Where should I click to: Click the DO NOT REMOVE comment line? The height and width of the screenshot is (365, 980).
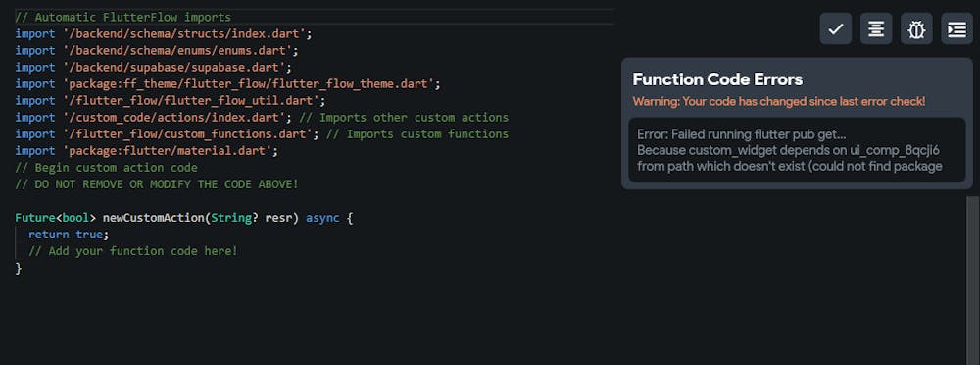click(156, 184)
